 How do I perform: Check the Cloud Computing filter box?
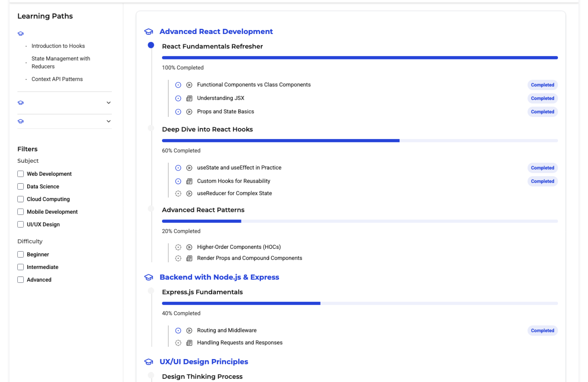(x=21, y=199)
